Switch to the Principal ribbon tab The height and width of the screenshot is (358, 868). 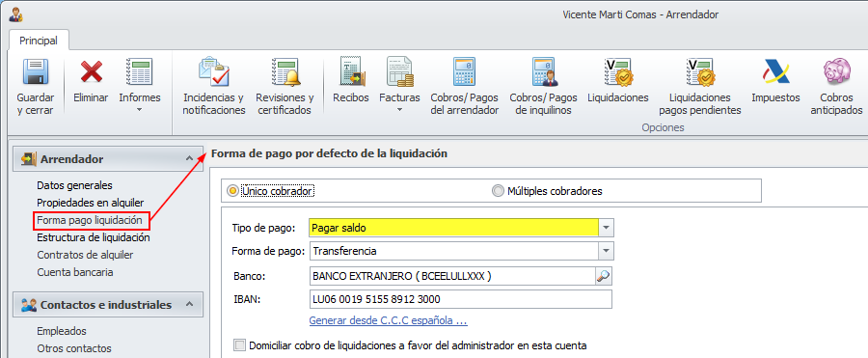[x=39, y=41]
